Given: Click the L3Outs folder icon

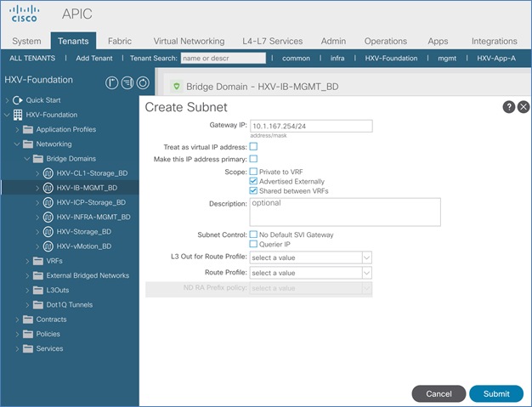Looking at the screenshot, I should (38, 290).
